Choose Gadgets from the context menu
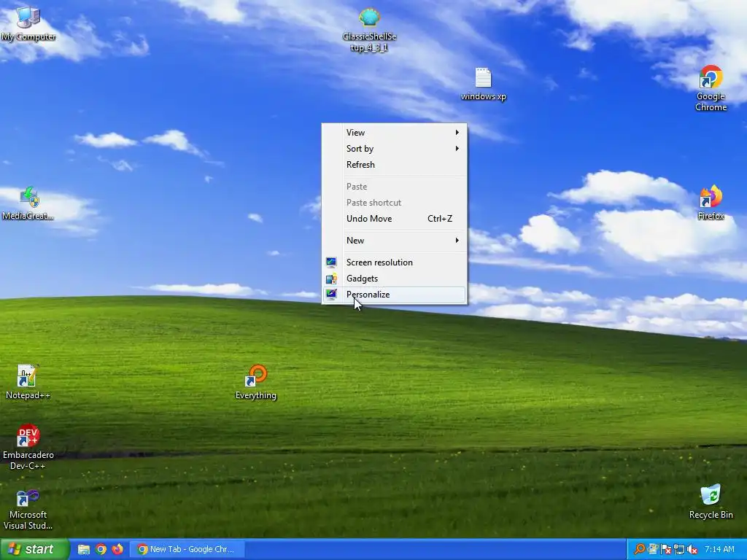747x560 pixels. [394, 279]
